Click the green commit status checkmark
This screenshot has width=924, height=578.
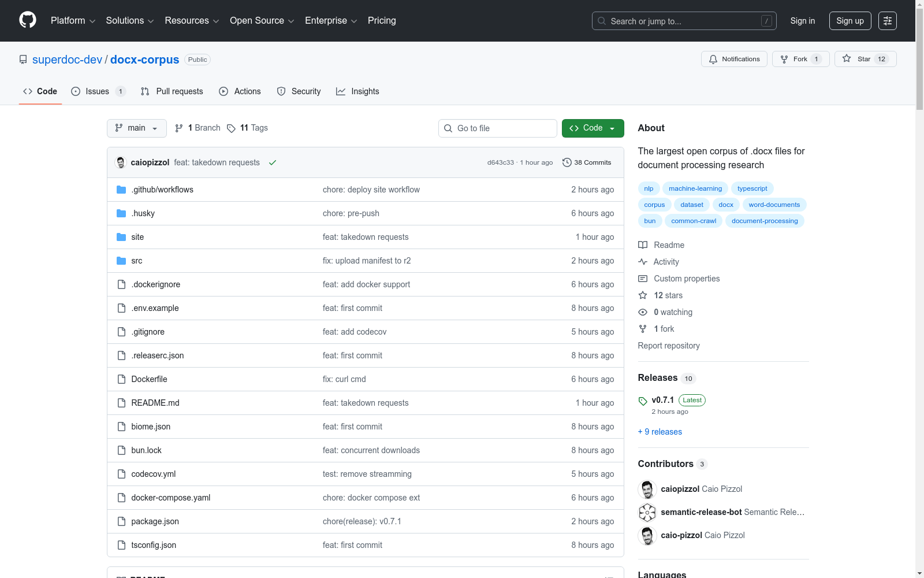273,162
